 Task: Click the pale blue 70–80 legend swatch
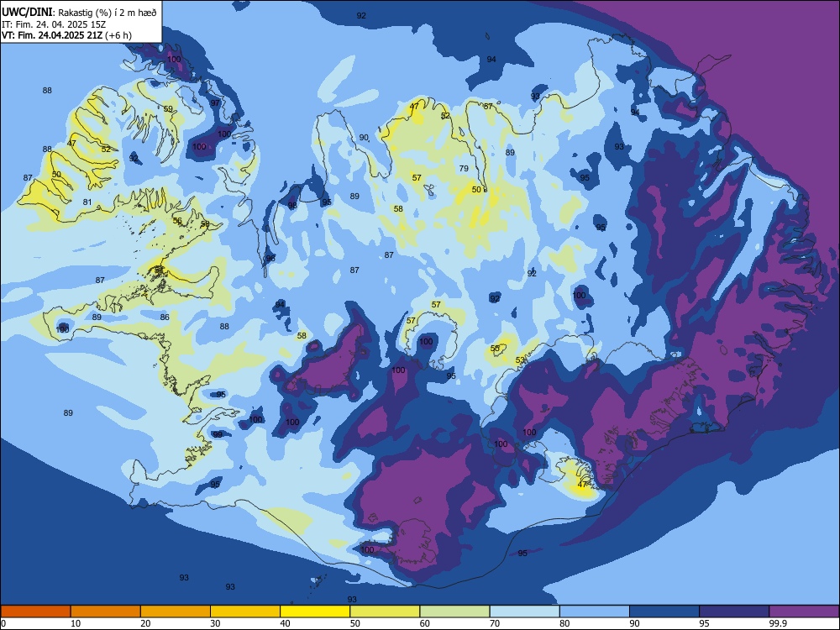pyautogui.click(x=524, y=612)
